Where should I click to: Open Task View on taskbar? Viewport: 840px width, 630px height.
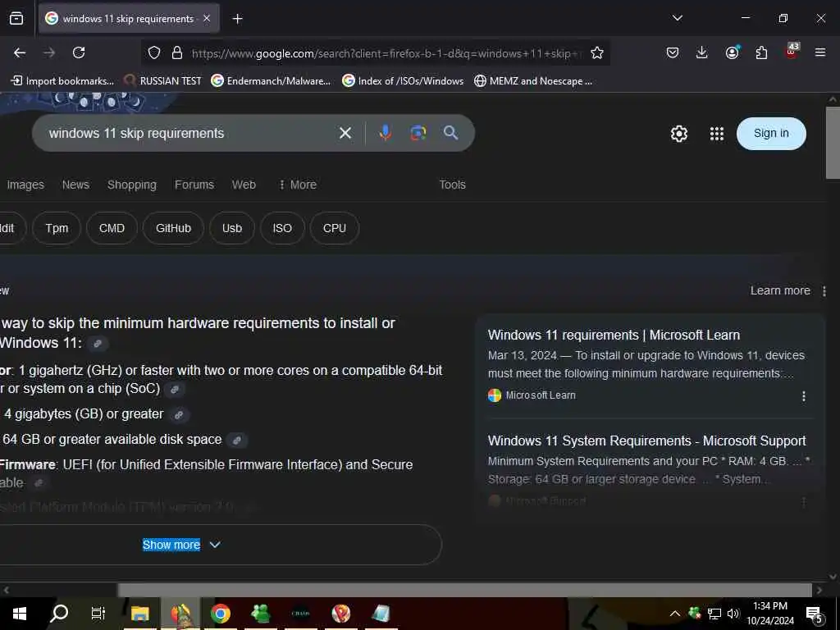click(x=98, y=614)
